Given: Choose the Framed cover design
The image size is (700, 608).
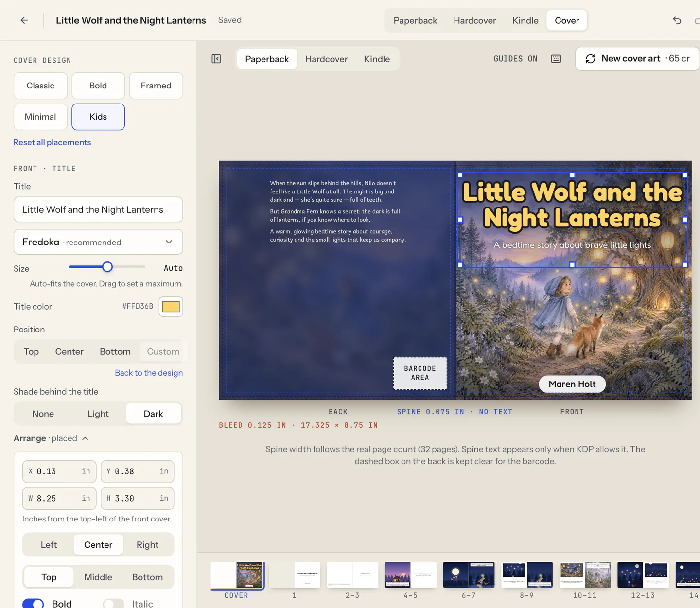Looking at the screenshot, I should pos(156,86).
